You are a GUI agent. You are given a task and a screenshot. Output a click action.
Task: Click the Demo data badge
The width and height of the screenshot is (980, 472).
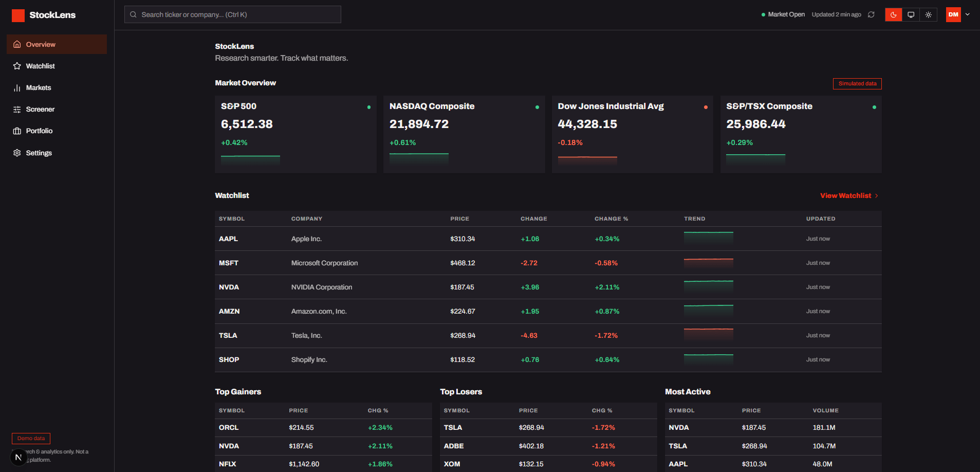[31, 439]
